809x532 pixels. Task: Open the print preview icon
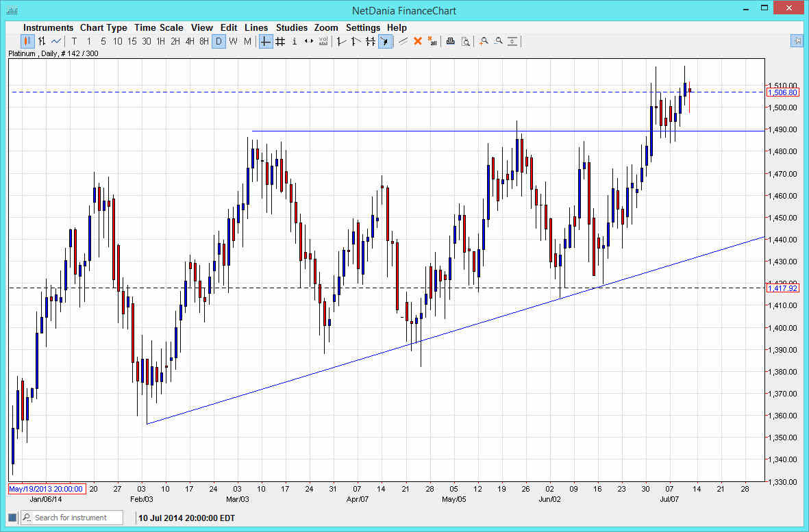point(465,42)
